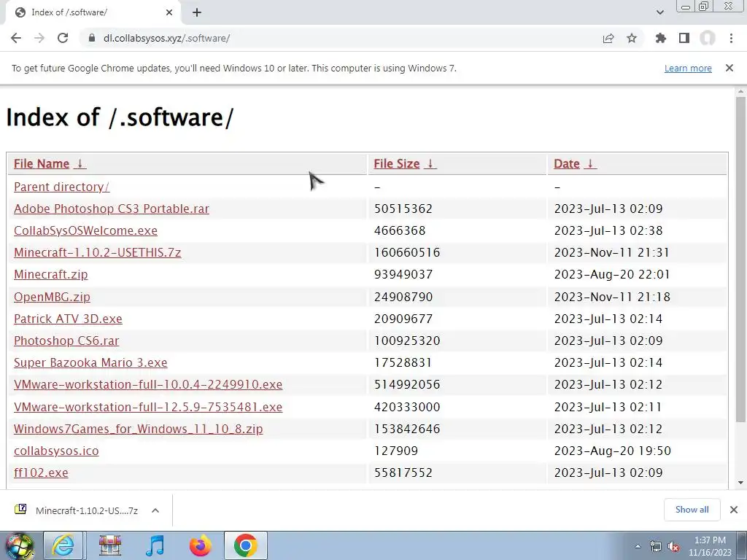Viewport: 747px width, 560px height.
Task: Show hidden system tray icons
Action: pyautogui.click(x=638, y=546)
